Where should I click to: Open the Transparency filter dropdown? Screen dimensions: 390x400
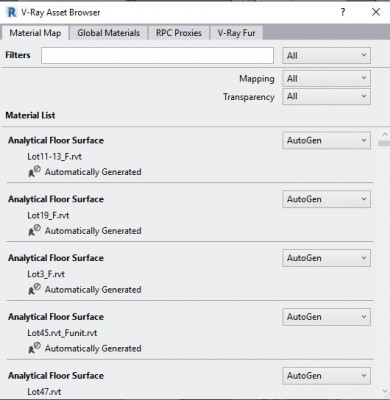pos(326,96)
